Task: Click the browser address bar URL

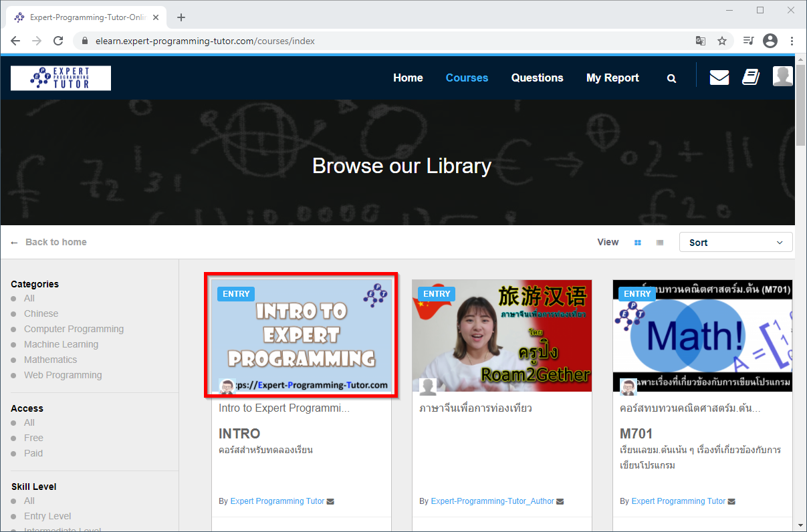Action: pyautogui.click(x=205, y=41)
